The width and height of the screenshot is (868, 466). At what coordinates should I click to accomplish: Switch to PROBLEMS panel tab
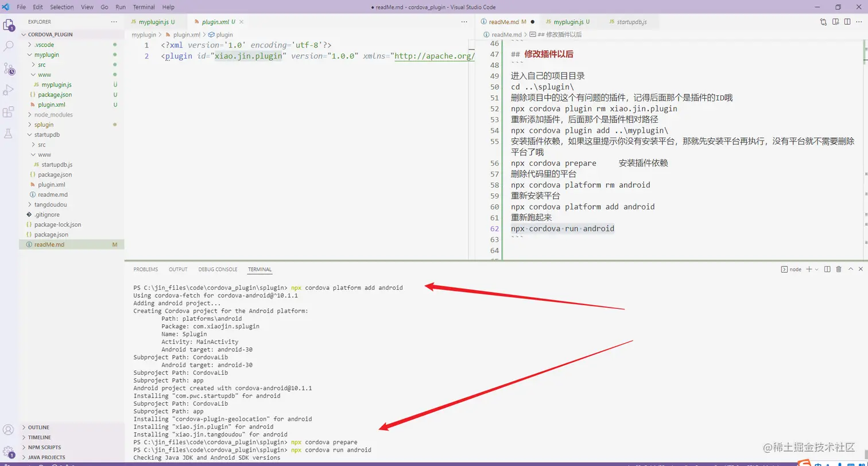(x=145, y=269)
